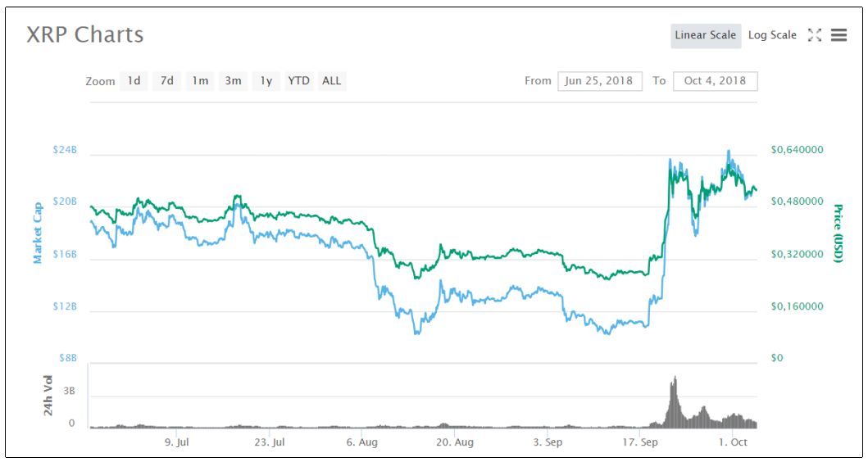Toggle fullscreen chart view icon
Image resolution: width=868 pixels, height=462 pixels.
point(814,35)
